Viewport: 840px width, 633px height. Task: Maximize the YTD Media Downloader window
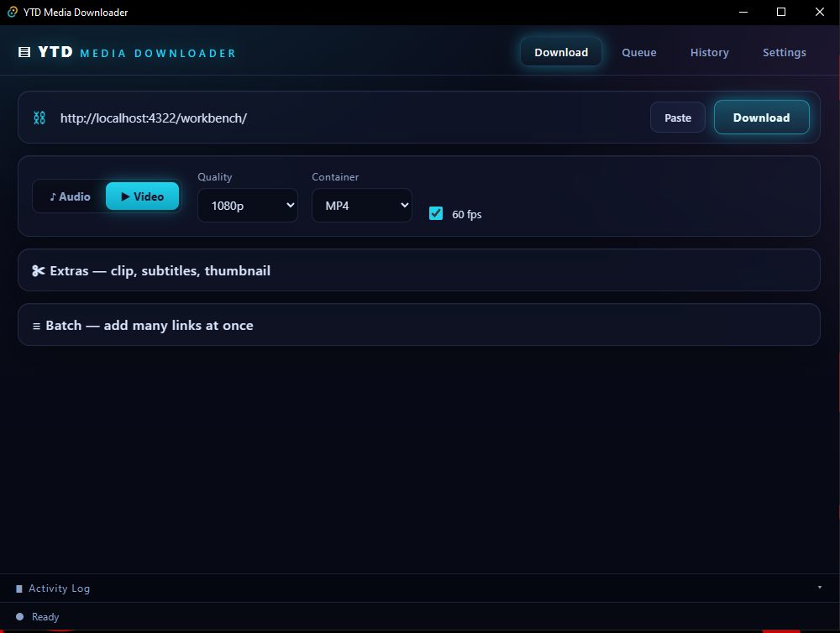[x=781, y=12]
